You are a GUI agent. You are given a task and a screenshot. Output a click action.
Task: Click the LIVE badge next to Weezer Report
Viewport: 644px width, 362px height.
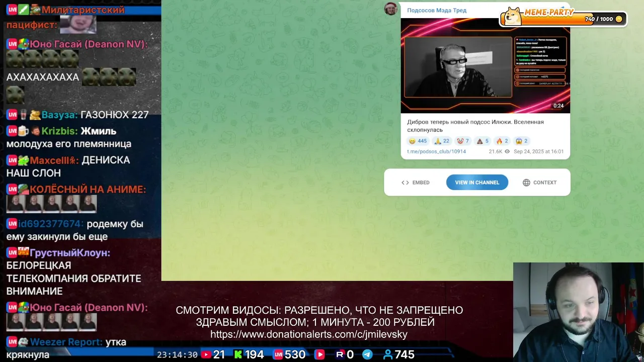pos(12,342)
